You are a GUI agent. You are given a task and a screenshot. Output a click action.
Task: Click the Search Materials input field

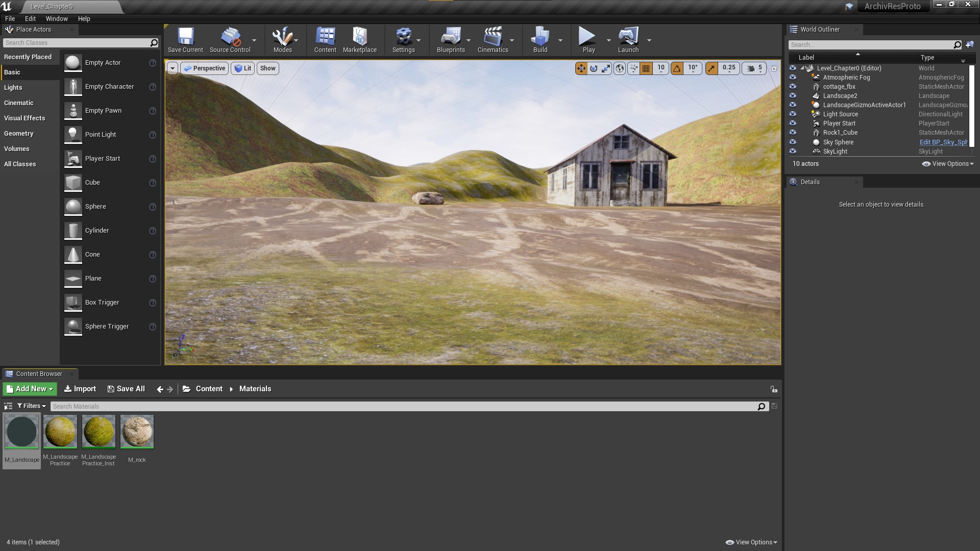point(403,407)
